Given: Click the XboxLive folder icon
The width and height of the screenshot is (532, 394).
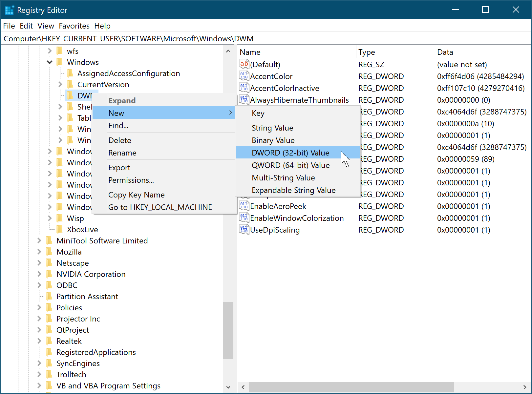Looking at the screenshot, I should point(60,229).
